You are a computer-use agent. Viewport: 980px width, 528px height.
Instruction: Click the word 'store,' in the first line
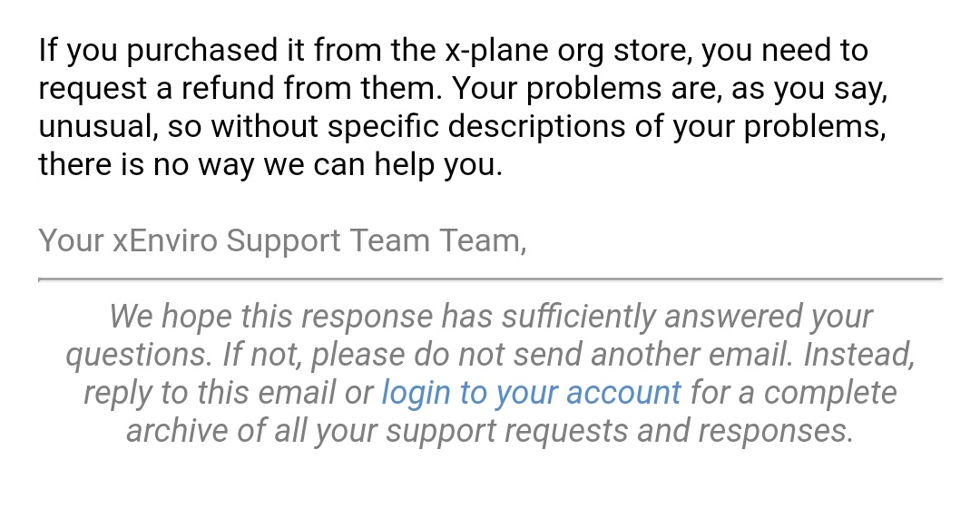pyautogui.click(x=653, y=51)
